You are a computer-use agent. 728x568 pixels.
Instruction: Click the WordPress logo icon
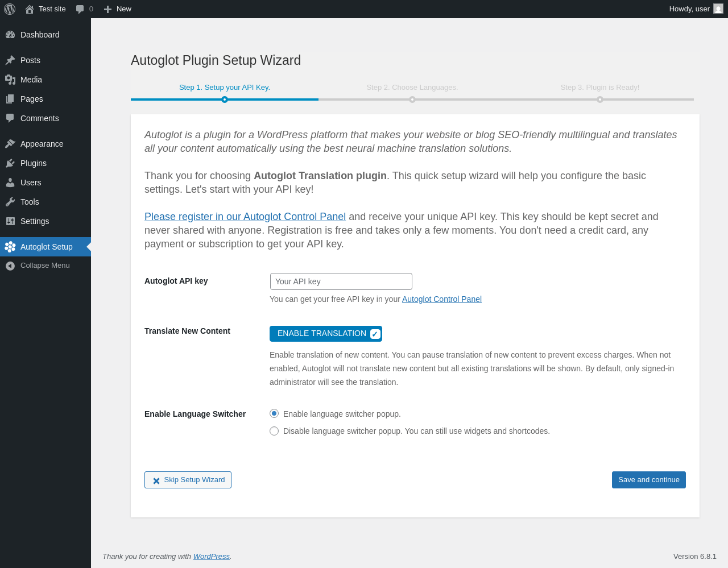(10, 9)
